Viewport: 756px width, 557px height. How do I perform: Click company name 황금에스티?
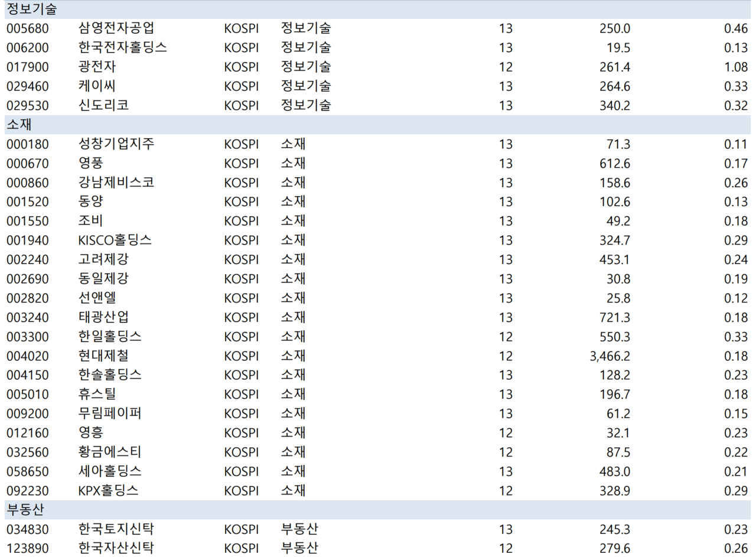pyautogui.click(x=110, y=452)
